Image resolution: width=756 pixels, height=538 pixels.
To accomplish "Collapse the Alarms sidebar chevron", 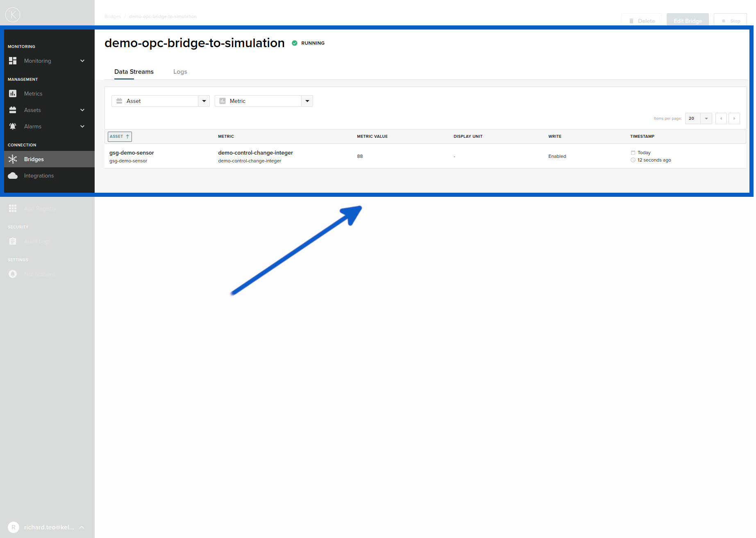I will (x=82, y=126).
